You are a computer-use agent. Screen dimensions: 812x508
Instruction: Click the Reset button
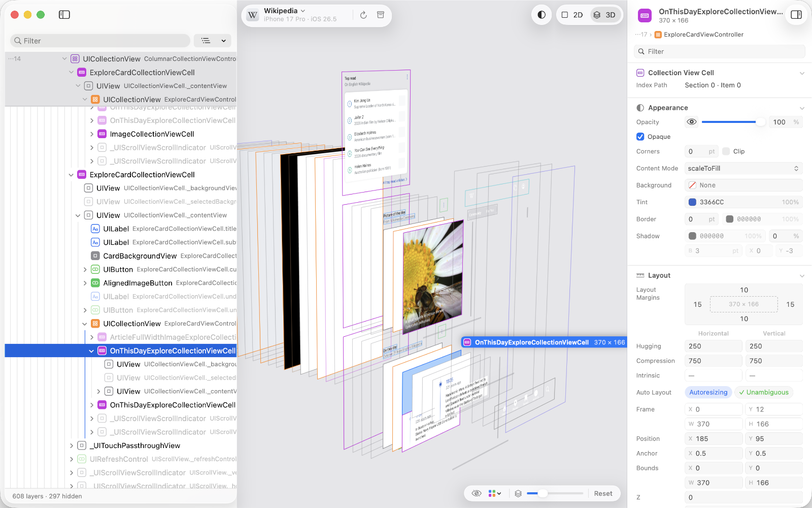click(x=603, y=493)
